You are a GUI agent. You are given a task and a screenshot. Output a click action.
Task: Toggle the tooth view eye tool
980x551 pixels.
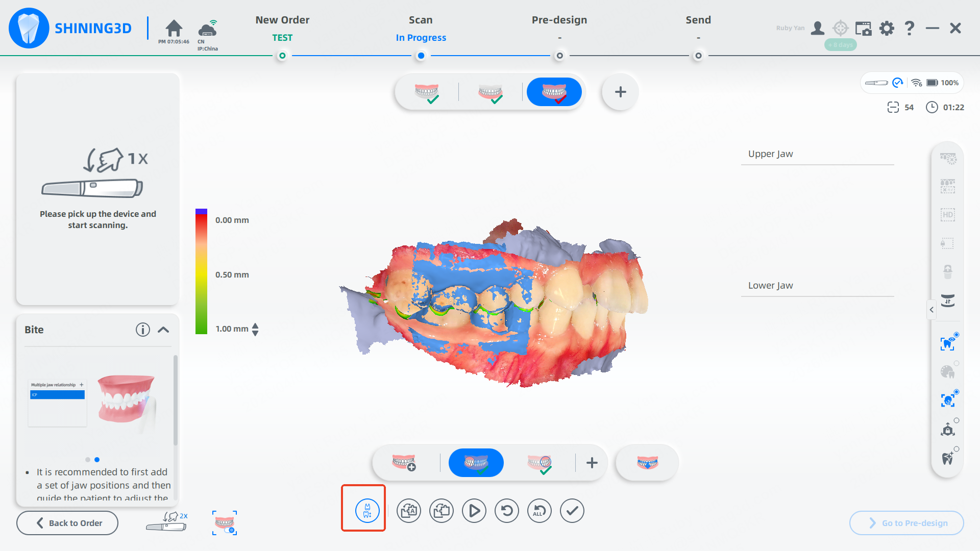[948, 343]
